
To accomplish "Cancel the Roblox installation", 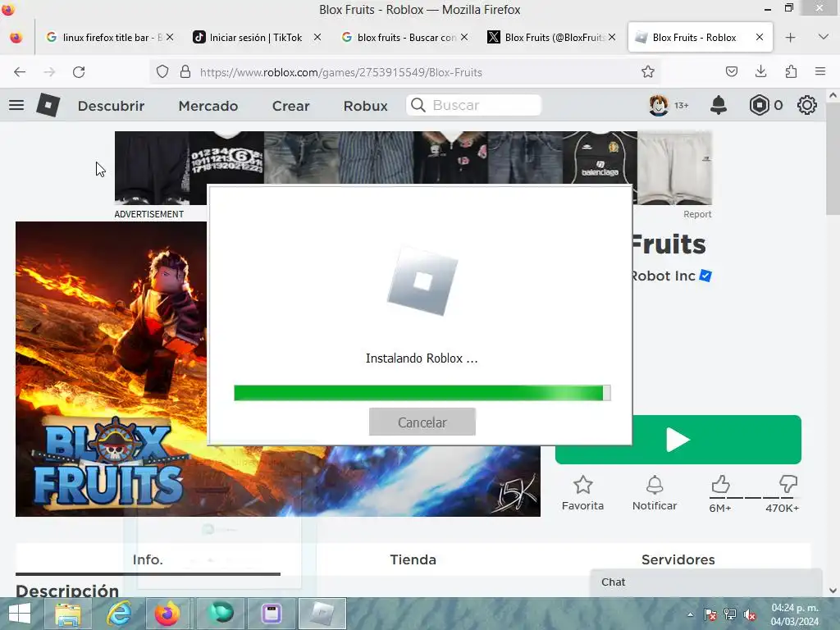I will coord(422,422).
